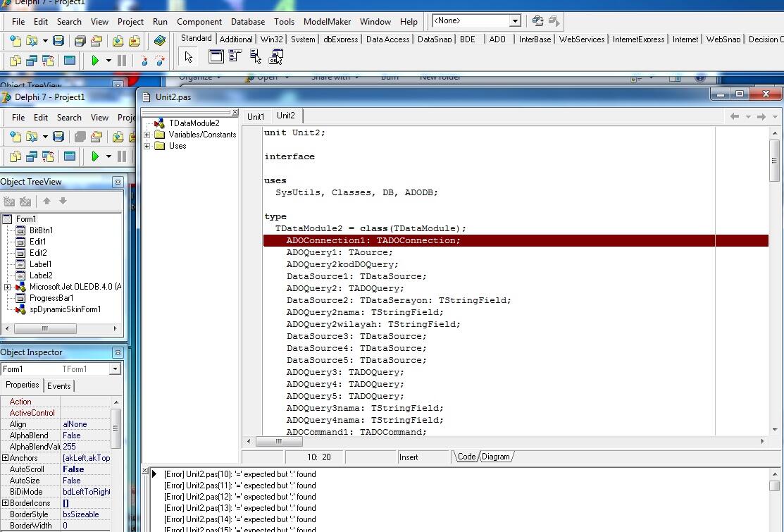Click New Items icon in top Delphi toolbar
Viewport: 784px width, 532px height.
(15, 41)
